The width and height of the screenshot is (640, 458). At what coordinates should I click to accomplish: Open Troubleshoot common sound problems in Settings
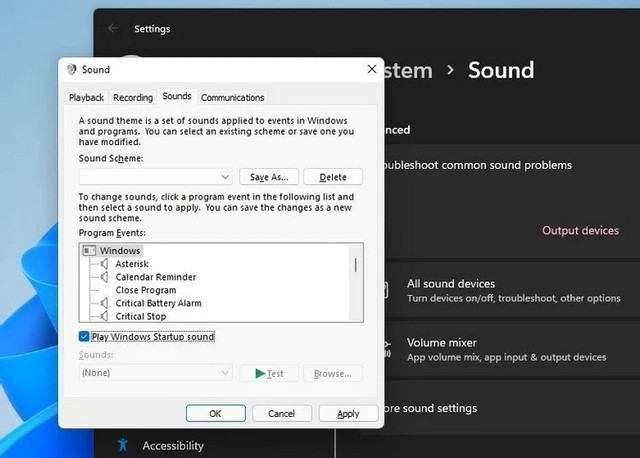pos(477,165)
